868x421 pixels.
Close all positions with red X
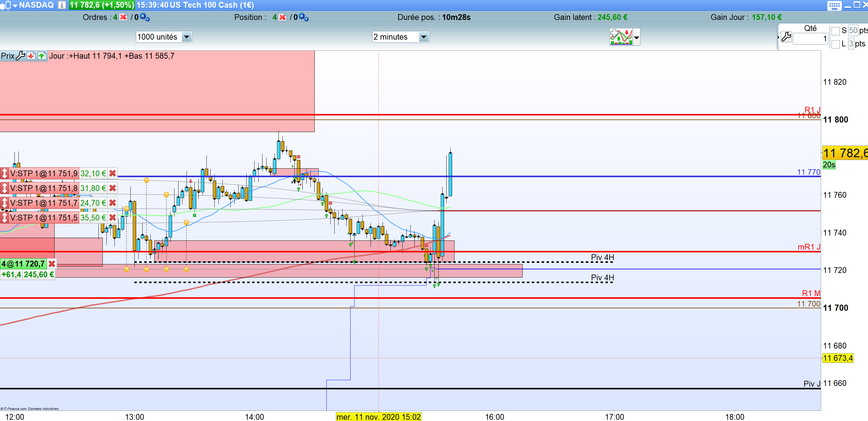tap(282, 17)
